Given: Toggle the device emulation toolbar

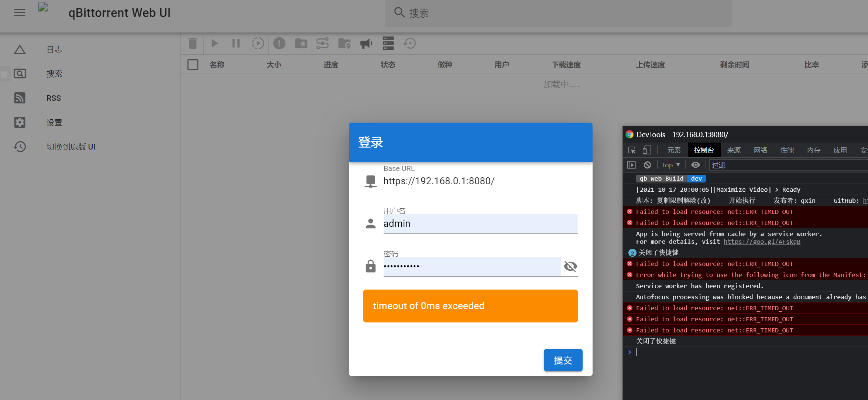Looking at the screenshot, I should click(646, 150).
